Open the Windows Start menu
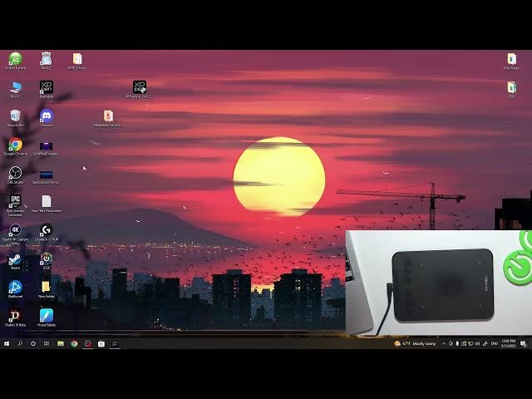This screenshot has height=399, width=532. tap(7, 343)
